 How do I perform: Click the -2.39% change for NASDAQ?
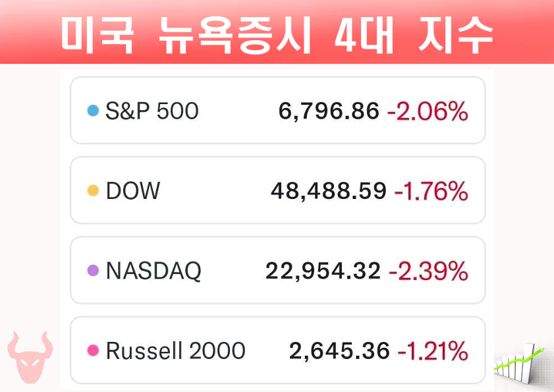click(428, 271)
